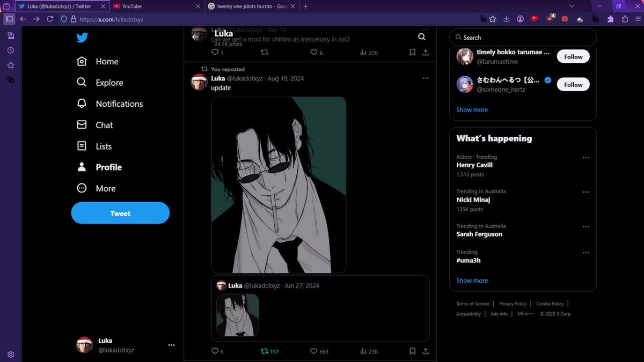Open Explore from the left navigation
644x362 pixels.
tap(100, 83)
